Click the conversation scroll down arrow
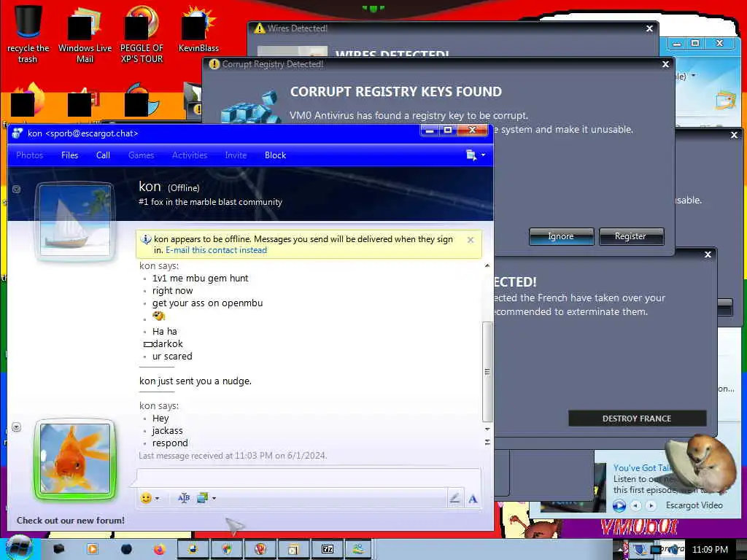Image resolution: width=747 pixels, height=560 pixels. pos(487,429)
